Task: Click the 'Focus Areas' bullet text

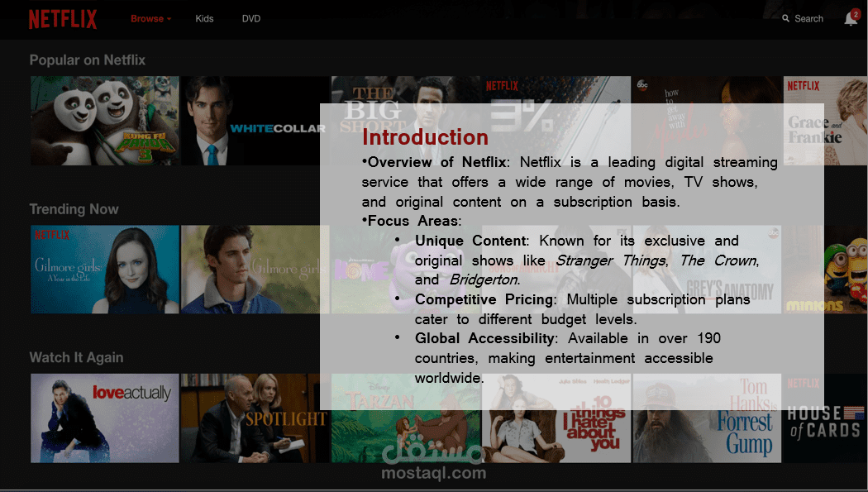Action: [x=413, y=221]
